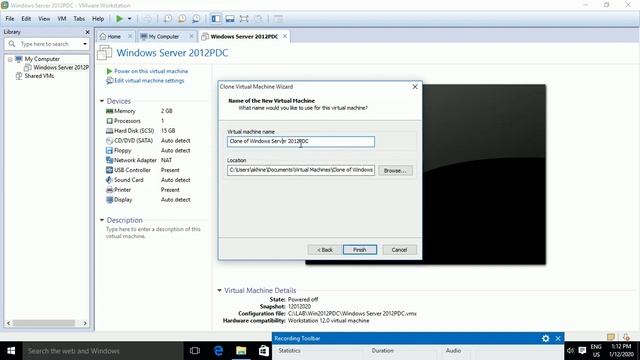
Task: Open the File menu
Action: tap(10, 19)
